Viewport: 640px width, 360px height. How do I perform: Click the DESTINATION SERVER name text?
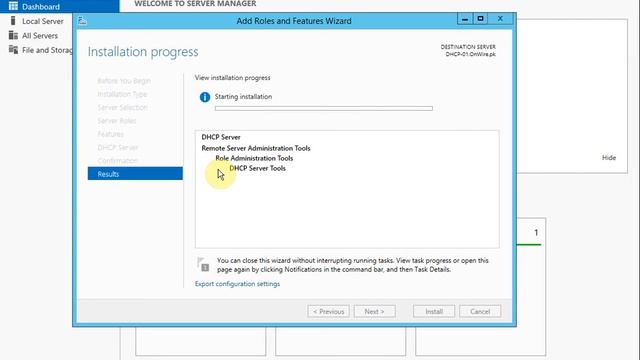click(x=471, y=54)
